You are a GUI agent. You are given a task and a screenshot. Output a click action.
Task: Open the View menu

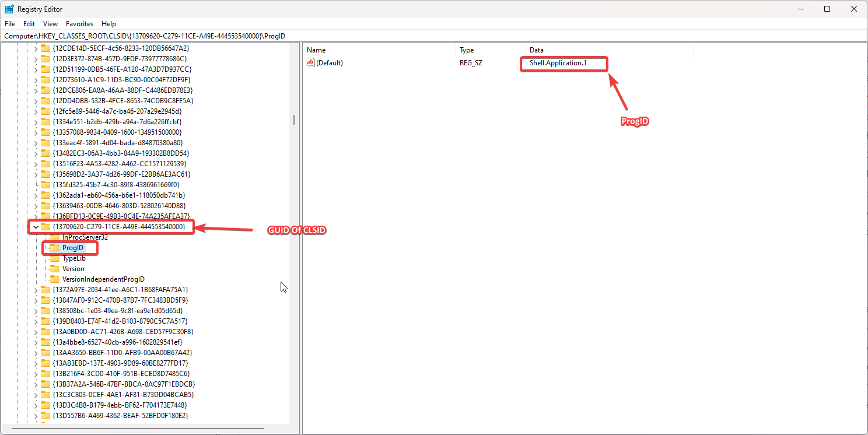(x=50, y=24)
